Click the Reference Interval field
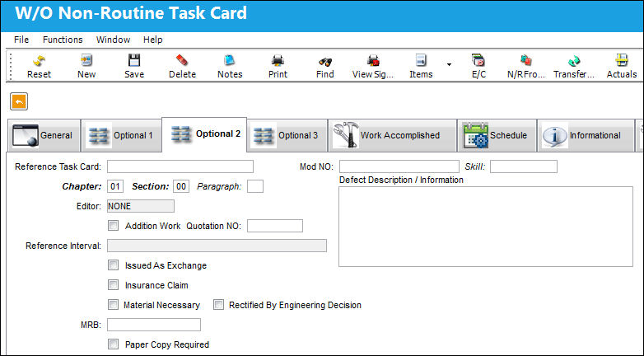Screen dimensions: 644x356 click(x=217, y=246)
